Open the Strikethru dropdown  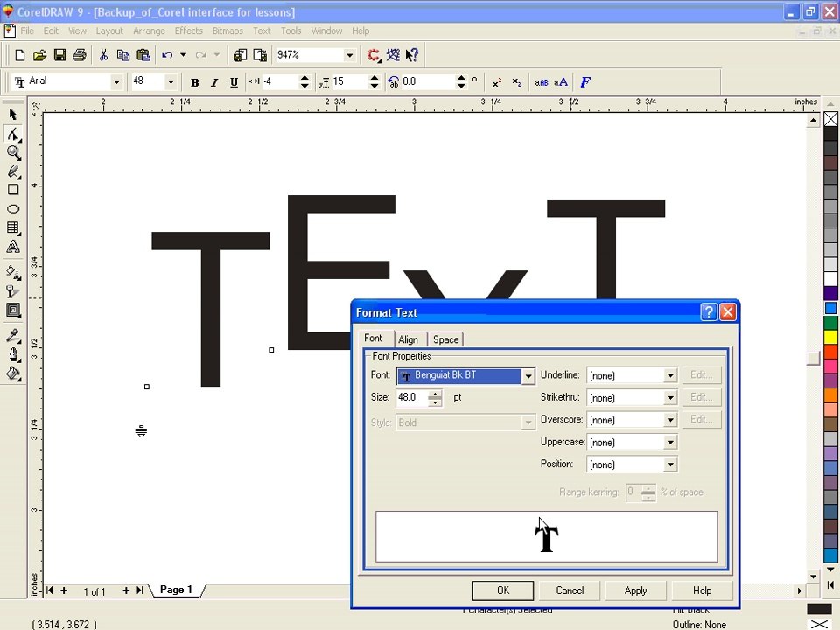(x=670, y=397)
